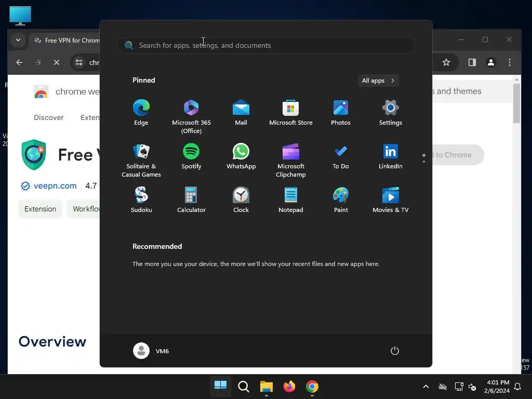This screenshot has width=532, height=399.
Task: Click the Windows Start button on taskbar
Action: coord(220,386)
